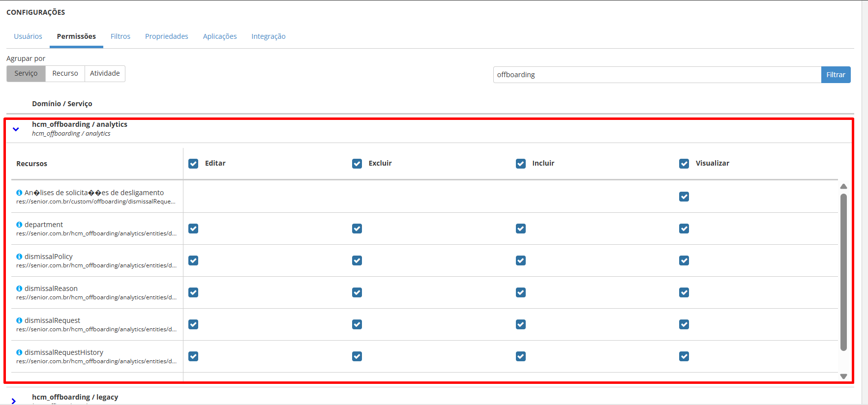
Task: Uncheck Excluir for department
Action: click(357, 229)
